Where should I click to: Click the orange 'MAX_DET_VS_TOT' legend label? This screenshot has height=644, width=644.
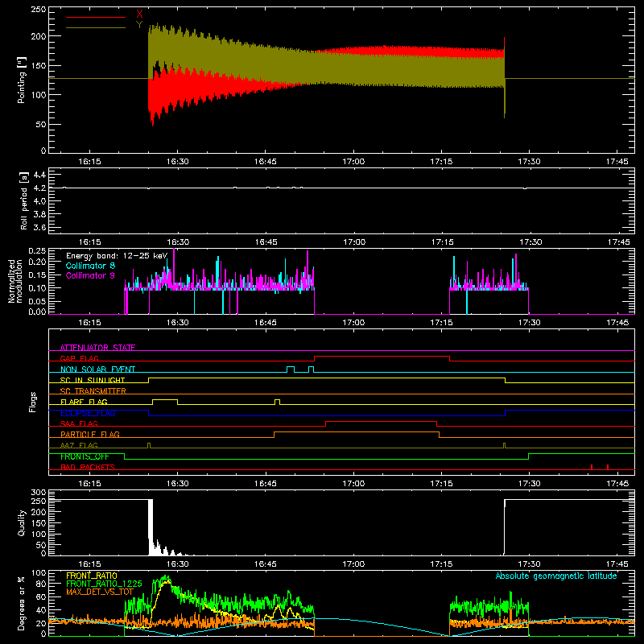(100, 592)
